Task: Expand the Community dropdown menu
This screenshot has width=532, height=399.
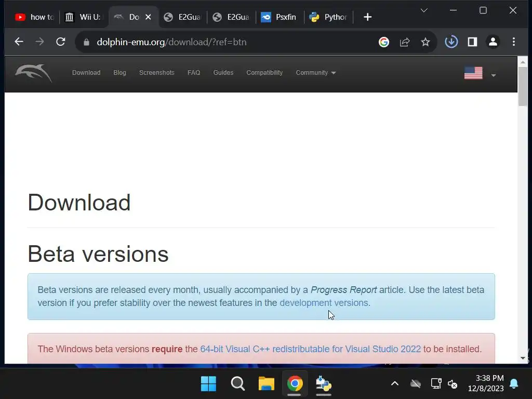Action: (x=315, y=73)
